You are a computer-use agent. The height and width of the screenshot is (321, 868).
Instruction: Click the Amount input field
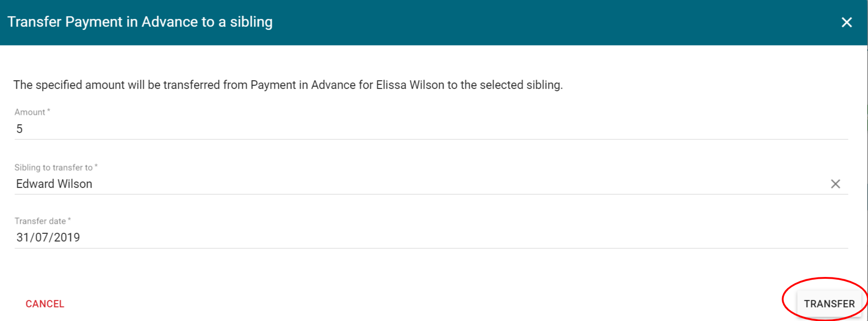click(x=409, y=129)
